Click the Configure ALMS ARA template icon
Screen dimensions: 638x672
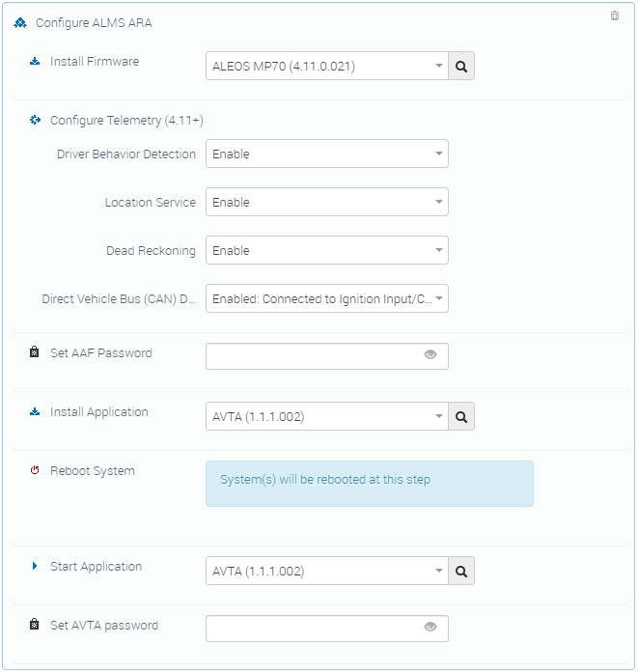(x=20, y=22)
